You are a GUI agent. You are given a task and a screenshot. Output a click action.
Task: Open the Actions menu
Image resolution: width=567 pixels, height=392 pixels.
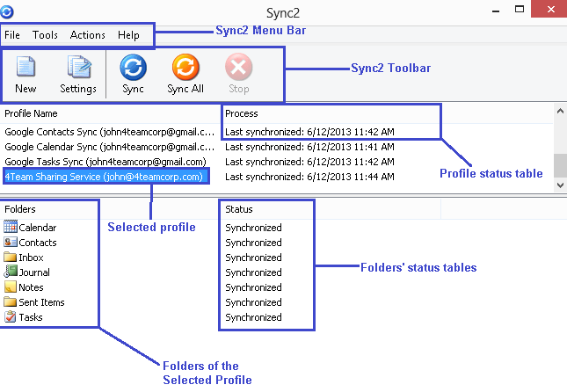87,35
